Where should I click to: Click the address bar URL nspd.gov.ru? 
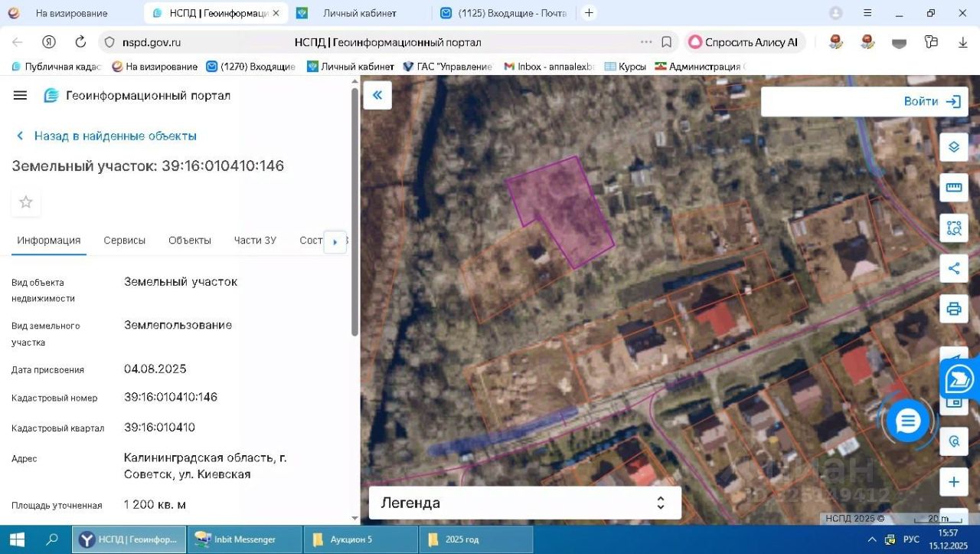152,42
